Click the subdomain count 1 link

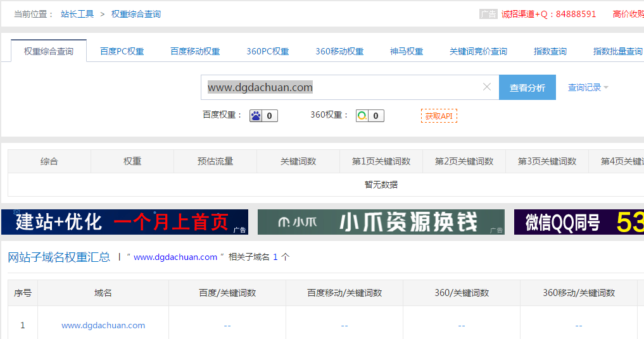pyautogui.click(x=275, y=257)
